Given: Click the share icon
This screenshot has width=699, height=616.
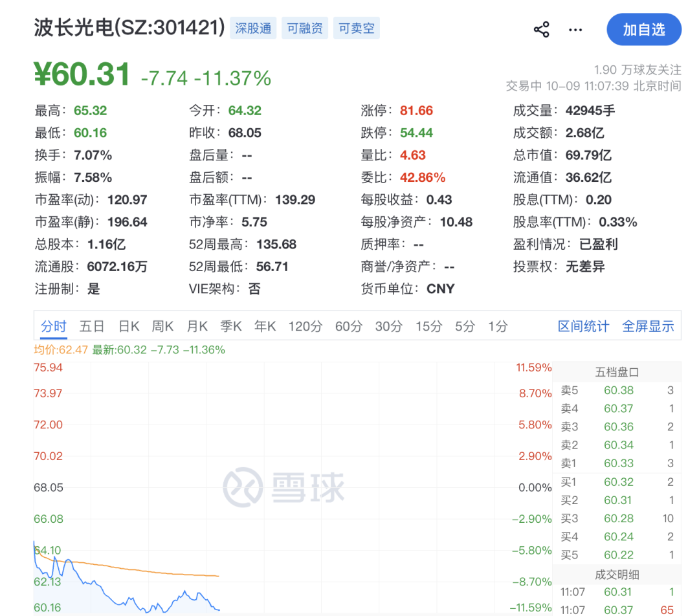Looking at the screenshot, I should [x=541, y=29].
